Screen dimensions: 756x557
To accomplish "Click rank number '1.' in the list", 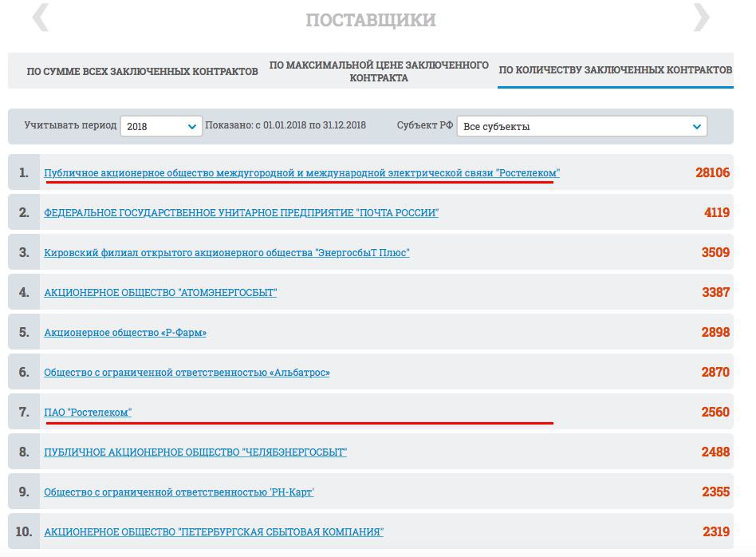I will click(24, 173).
